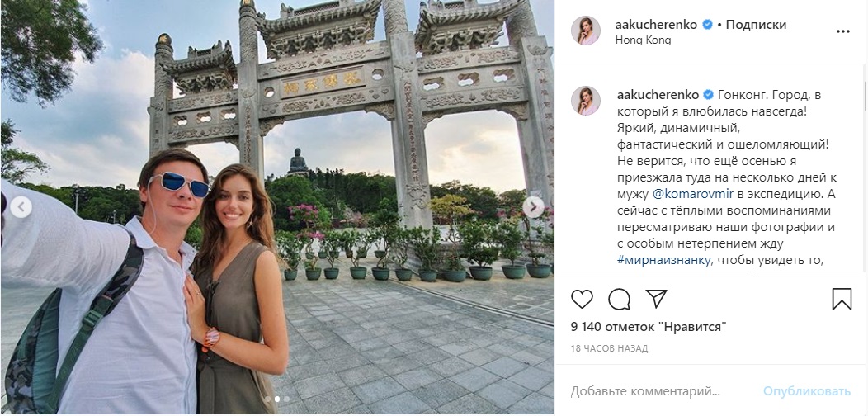
Task: Go to next photo with right arrow
Action: tap(533, 207)
